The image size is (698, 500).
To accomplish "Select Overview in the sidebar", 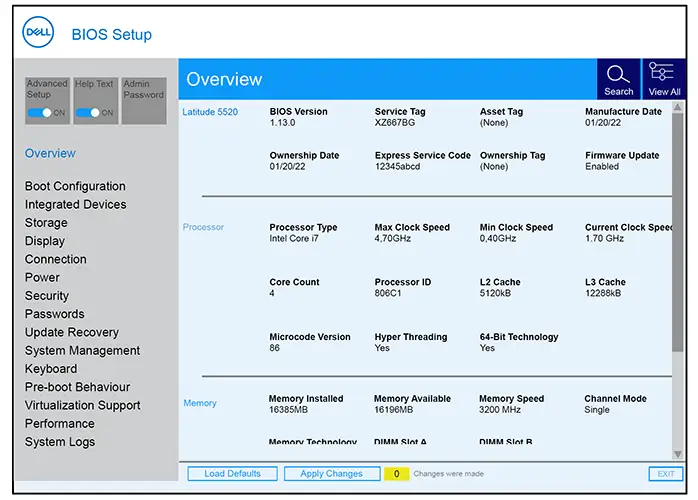I will (50, 153).
